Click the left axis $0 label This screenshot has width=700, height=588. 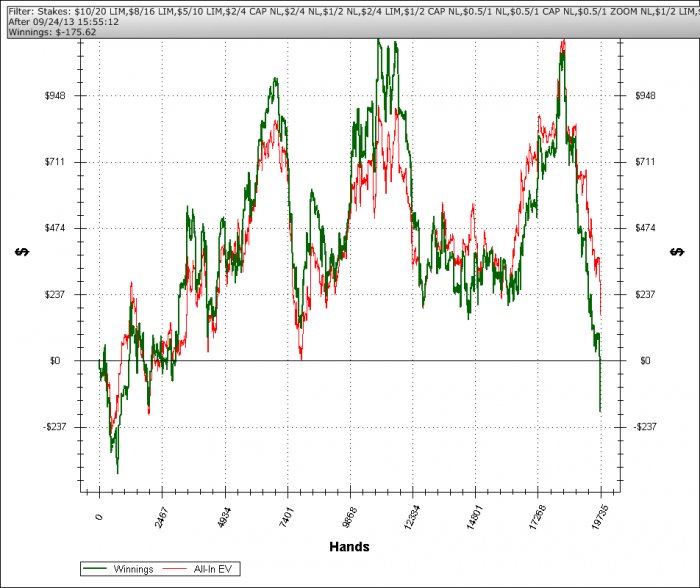55,360
